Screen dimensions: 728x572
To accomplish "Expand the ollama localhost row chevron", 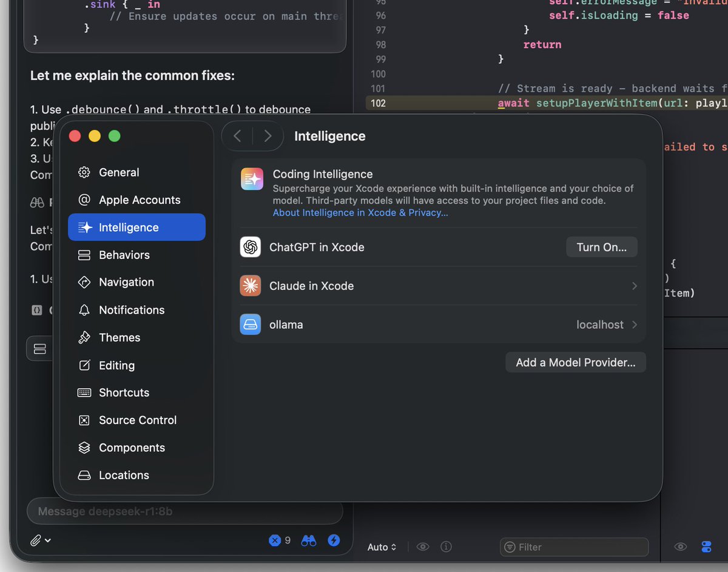I will click(635, 325).
